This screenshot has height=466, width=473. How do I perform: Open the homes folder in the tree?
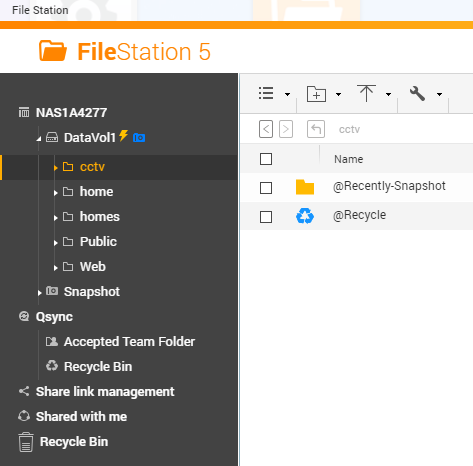(x=100, y=217)
